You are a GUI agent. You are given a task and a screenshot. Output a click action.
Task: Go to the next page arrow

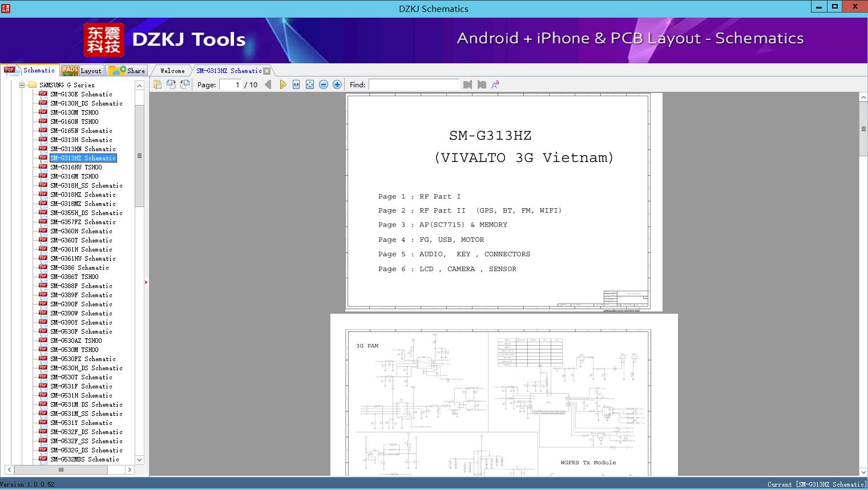click(x=283, y=84)
